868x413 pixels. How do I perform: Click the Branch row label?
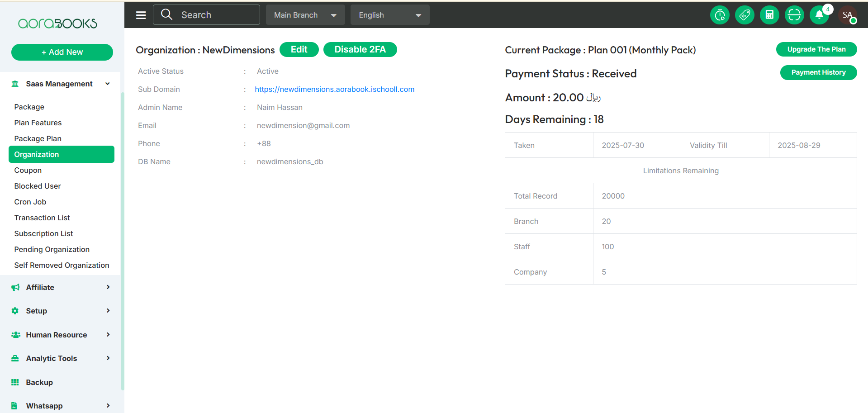pos(526,221)
